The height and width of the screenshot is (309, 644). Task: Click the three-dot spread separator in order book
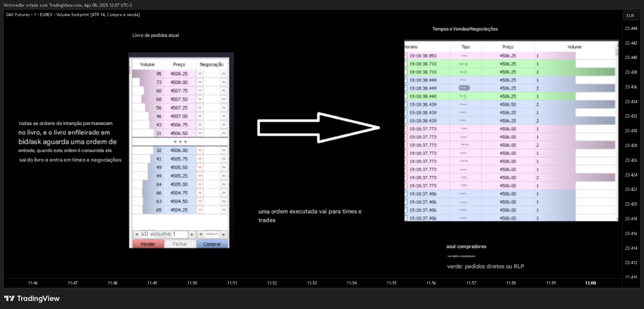(180, 142)
